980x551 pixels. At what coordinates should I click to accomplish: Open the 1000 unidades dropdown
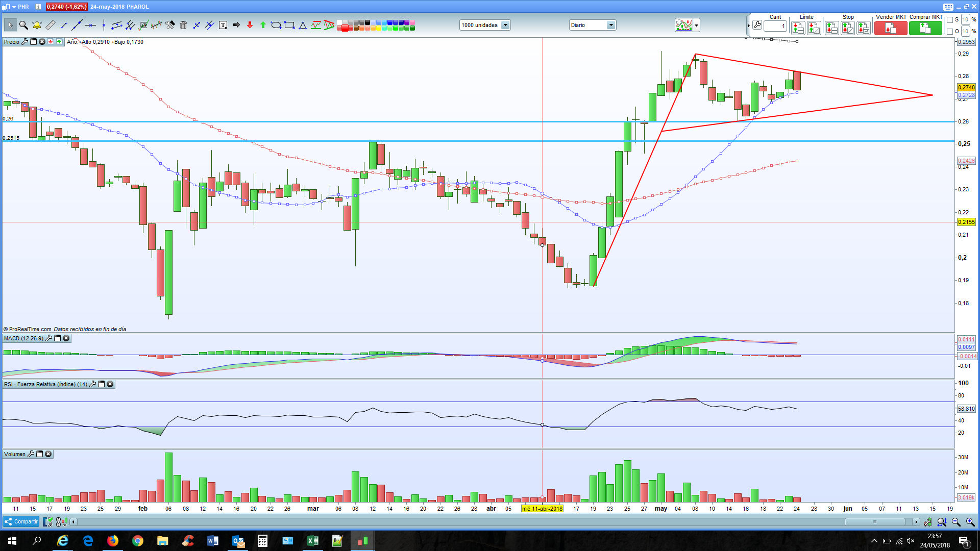505,25
